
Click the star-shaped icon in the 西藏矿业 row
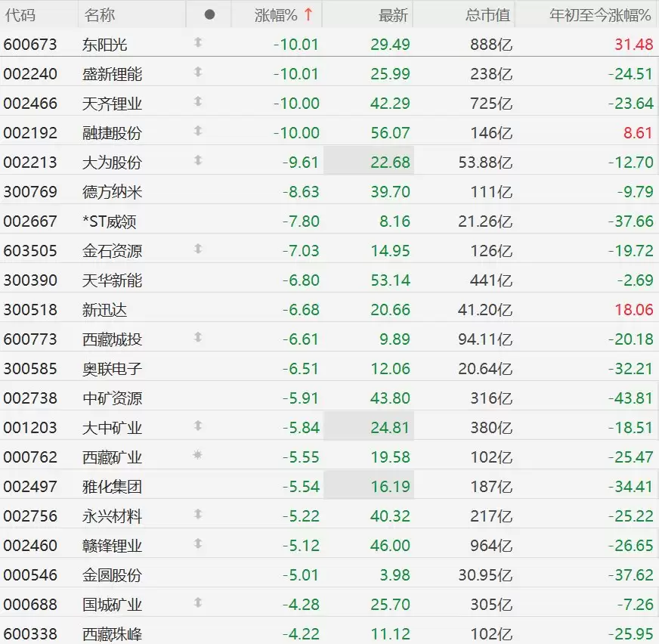(197, 455)
